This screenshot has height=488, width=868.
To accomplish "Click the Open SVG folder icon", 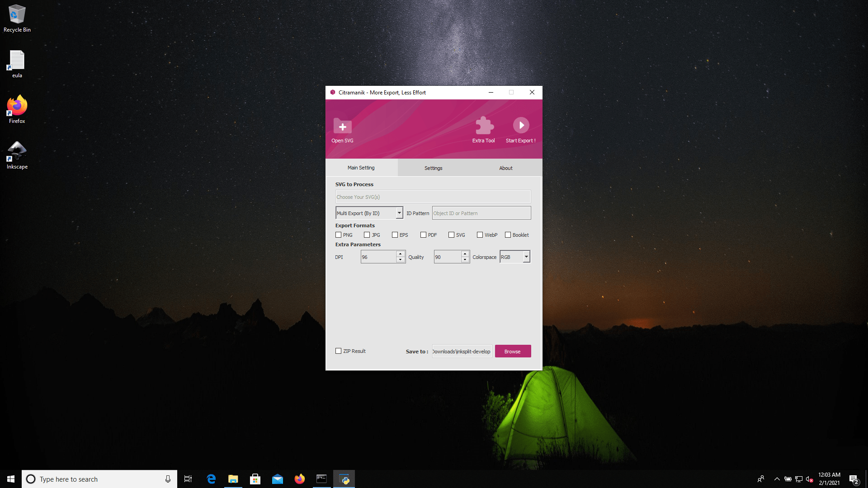I will (342, 126).
